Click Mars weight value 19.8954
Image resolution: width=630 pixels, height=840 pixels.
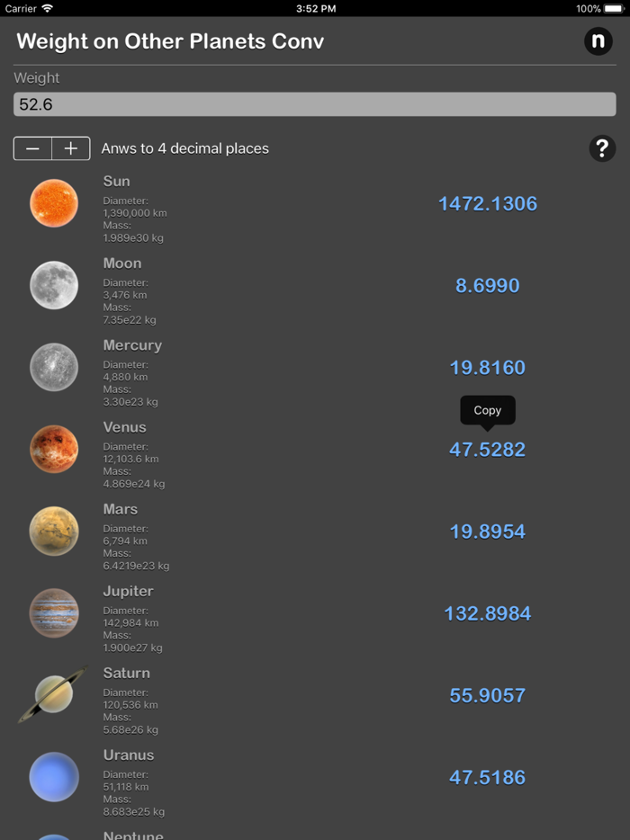(x=487, y=531)
